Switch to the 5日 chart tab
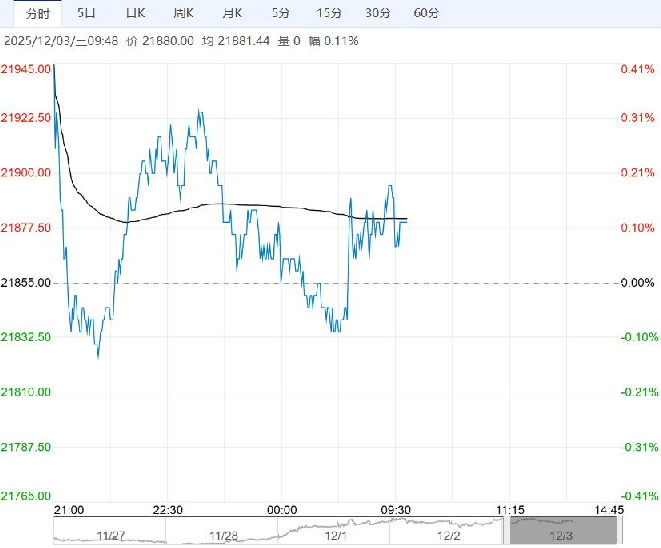The image size is (661, 548). tap(87, 13)
